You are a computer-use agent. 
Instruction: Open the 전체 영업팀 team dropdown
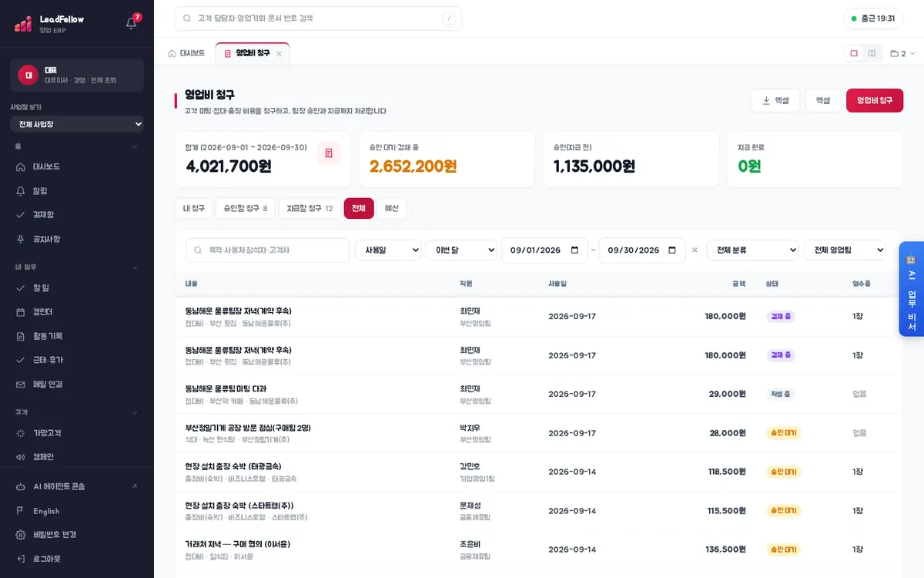(x=845, y=250)
